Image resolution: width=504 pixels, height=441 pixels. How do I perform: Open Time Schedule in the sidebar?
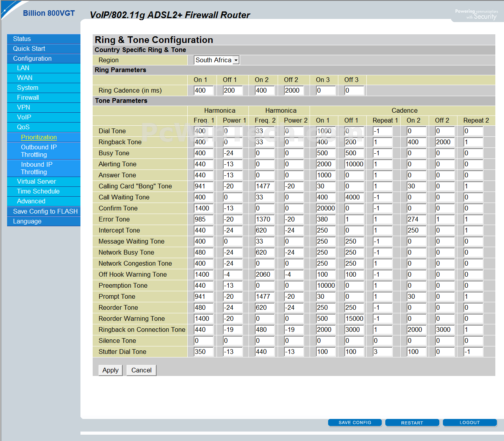point(44,192)
